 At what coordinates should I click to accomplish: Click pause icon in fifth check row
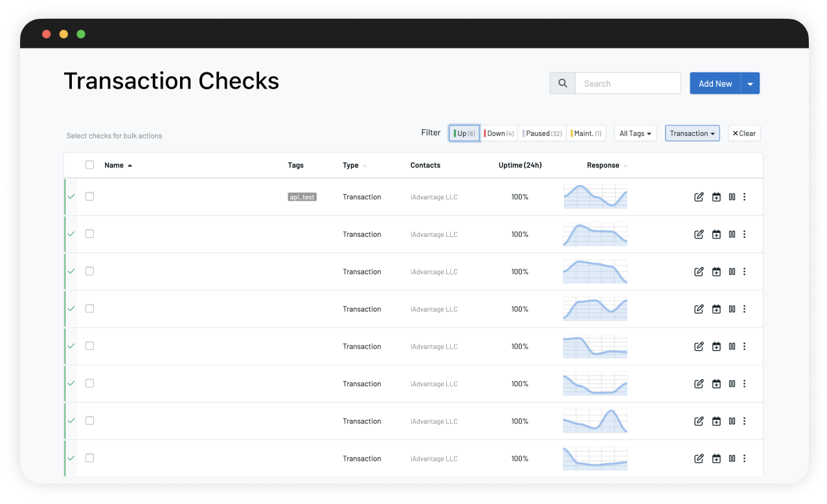click(732, 347)
